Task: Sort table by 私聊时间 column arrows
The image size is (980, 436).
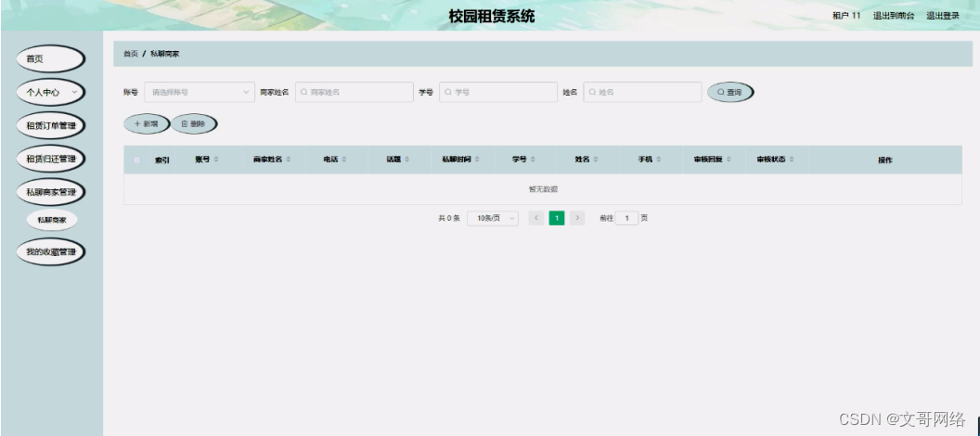Action: click(x=478, y=160)
